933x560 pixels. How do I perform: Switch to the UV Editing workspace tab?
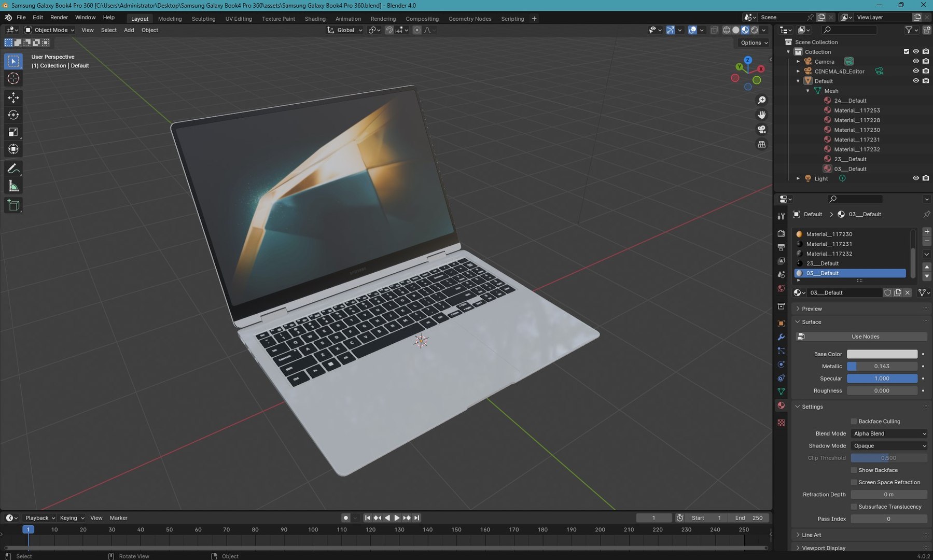[239, 19]
